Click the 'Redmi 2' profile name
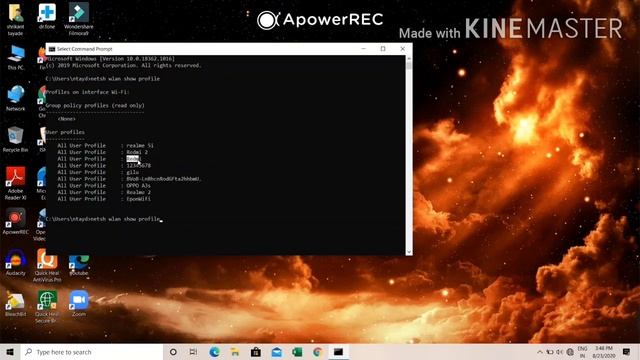Viewport: 640px width, 360px height. pyautogui.click(x=137, y=152)
